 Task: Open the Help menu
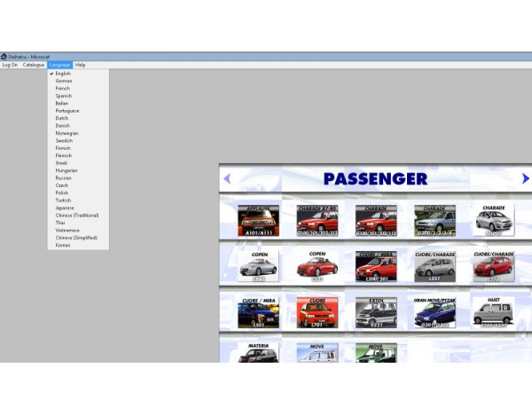[x=81, y=65]
